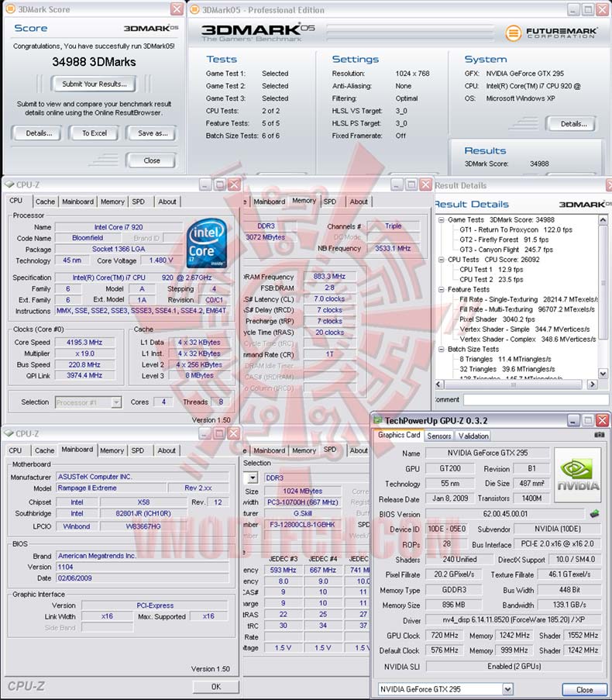
Task: Click the Core Voltage 1.480 V field
Action: point(160,260)
